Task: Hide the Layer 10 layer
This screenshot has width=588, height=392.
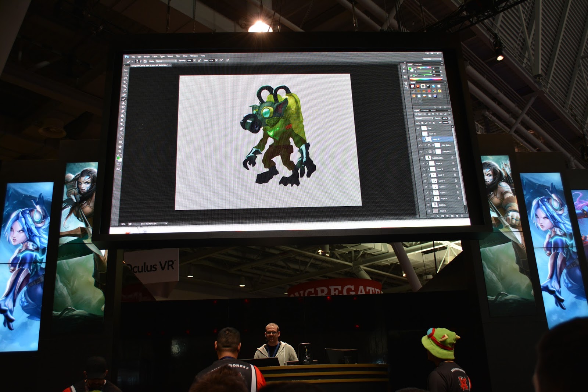Action: [420, 139]
